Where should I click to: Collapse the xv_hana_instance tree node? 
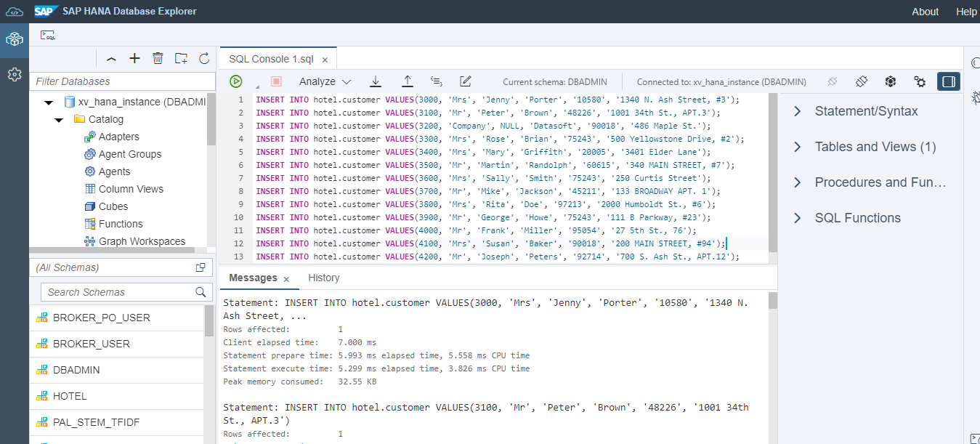pos(49,102)
